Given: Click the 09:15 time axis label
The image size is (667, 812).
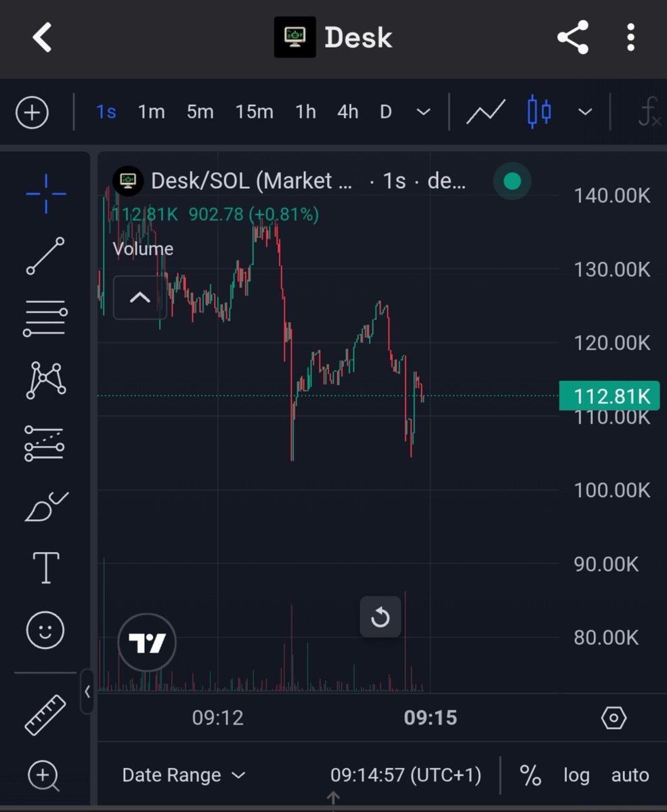Looking at the screenshot, I should click(x=431, y=717).
